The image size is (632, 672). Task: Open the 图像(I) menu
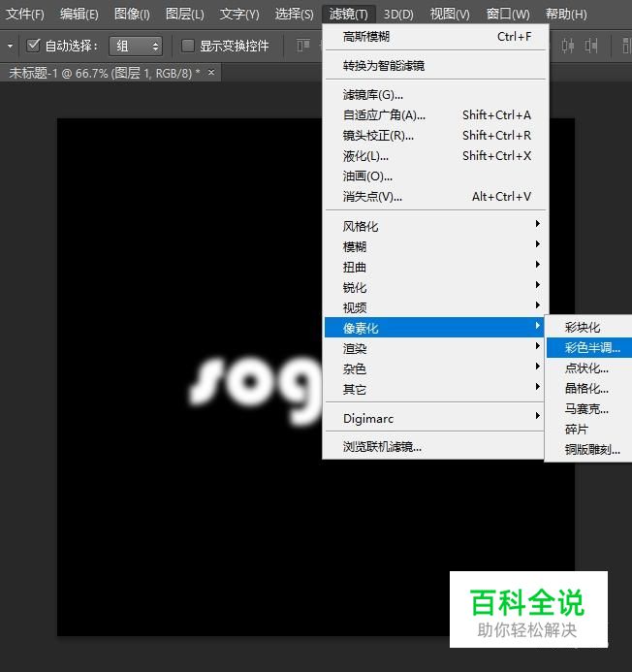[132, 15]
